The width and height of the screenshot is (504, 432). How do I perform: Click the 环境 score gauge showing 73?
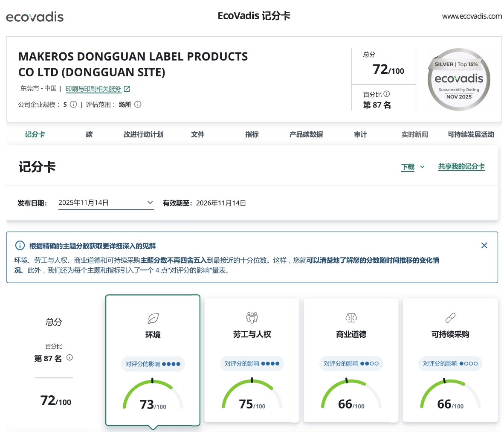click(x=153, y=397)
